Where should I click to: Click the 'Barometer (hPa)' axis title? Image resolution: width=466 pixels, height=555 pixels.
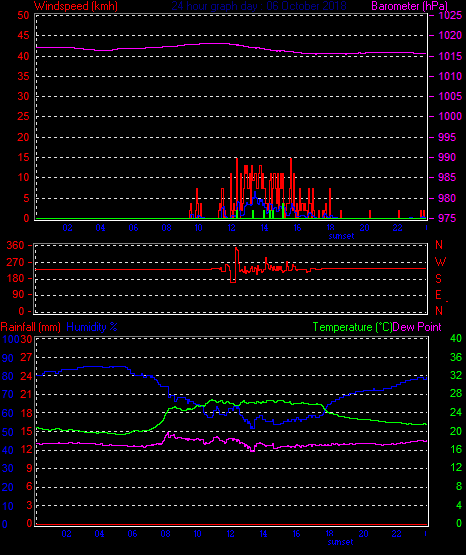pos(409,6)
